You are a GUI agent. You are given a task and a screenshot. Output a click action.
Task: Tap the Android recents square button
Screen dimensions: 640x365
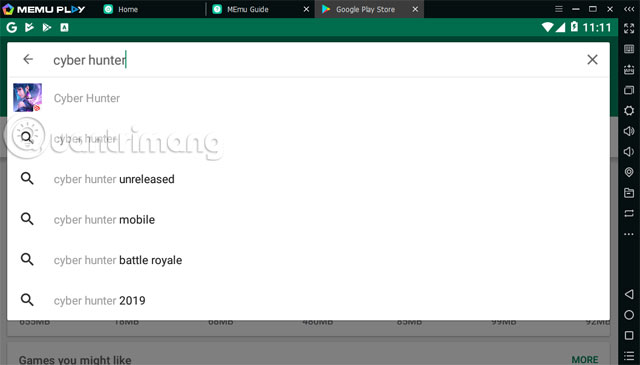(x=629, y=336)
